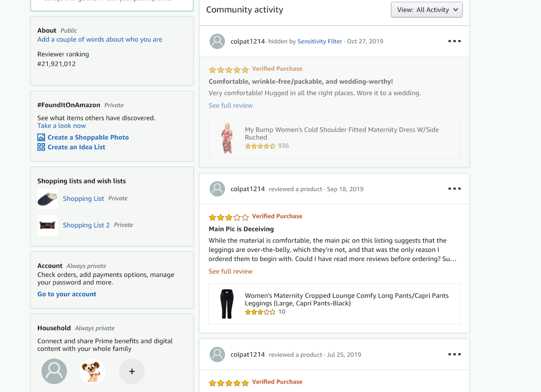See full review of Main Pic is Deceiving

coord(231,271)
